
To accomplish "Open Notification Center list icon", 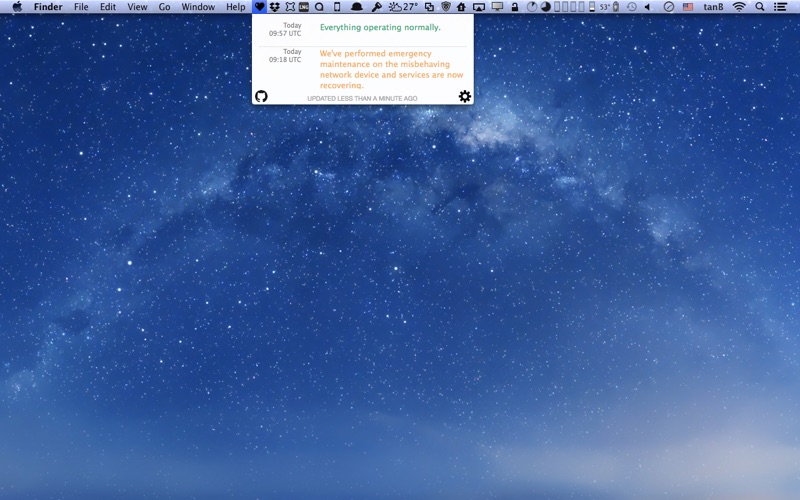I will click(x=780, y=7).
